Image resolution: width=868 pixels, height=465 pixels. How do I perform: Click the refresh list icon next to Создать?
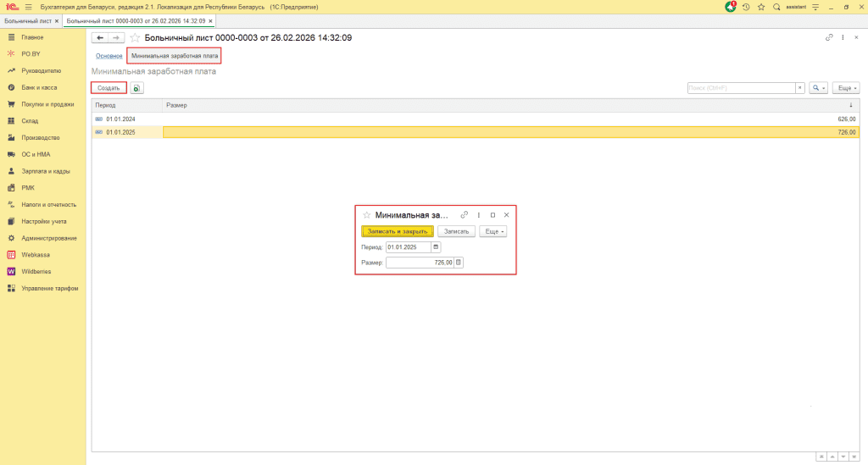[x=136, y=88]
